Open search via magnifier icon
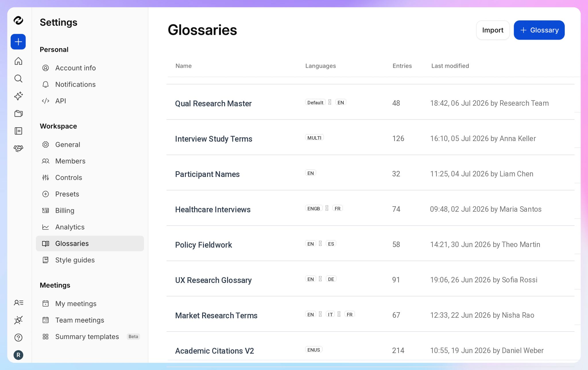 18,78
